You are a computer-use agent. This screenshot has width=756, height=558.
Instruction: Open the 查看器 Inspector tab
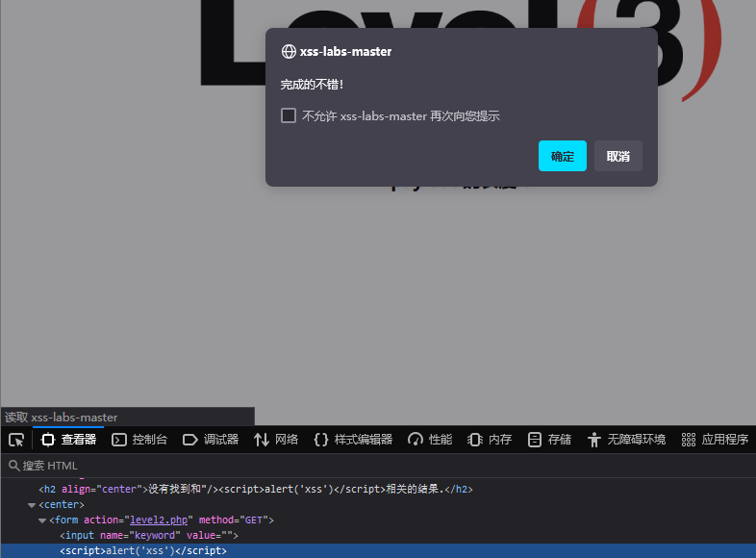[68, 440]
